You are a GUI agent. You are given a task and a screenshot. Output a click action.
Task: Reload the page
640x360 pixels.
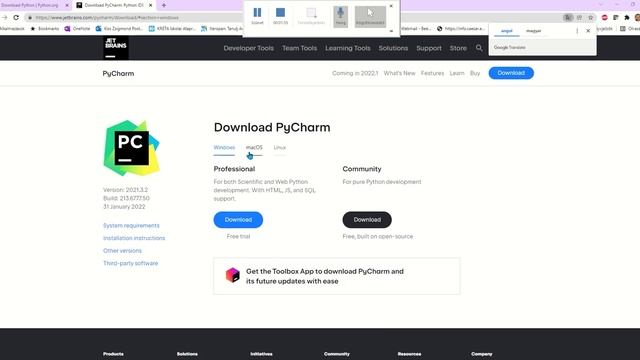(16, 18)
